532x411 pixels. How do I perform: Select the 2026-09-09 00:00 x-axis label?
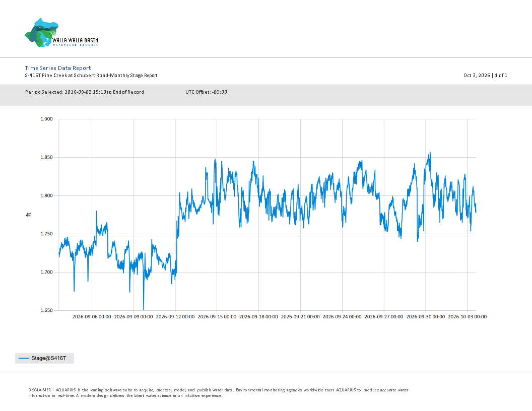coord(134,317)
